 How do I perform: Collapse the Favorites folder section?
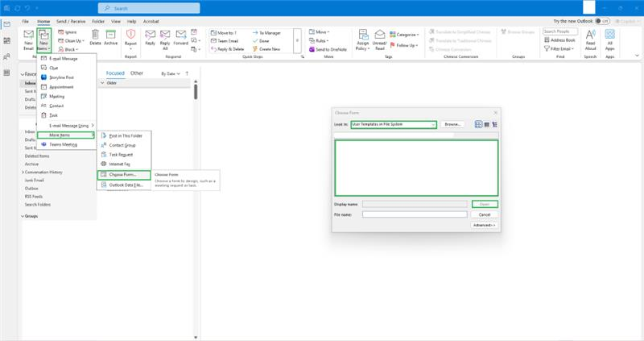coord(23,74)
